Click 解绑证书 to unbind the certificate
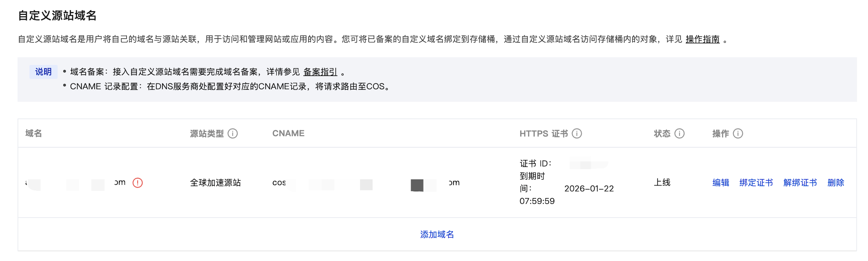This screenshot has height=261, width=868. 800,183
